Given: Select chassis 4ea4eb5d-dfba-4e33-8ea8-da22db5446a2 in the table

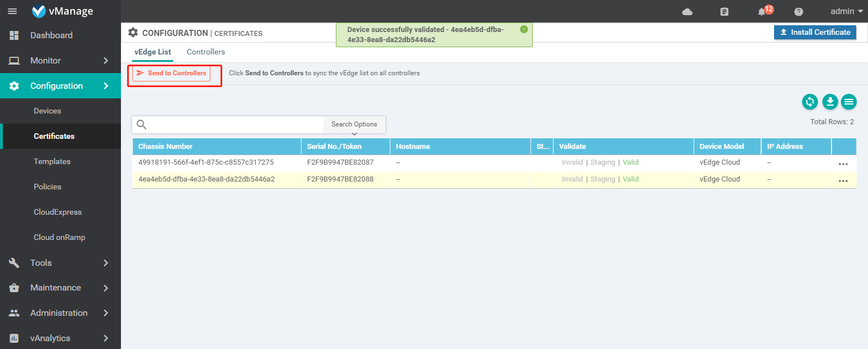Looking at the screenshot, I should click(206, 179).
